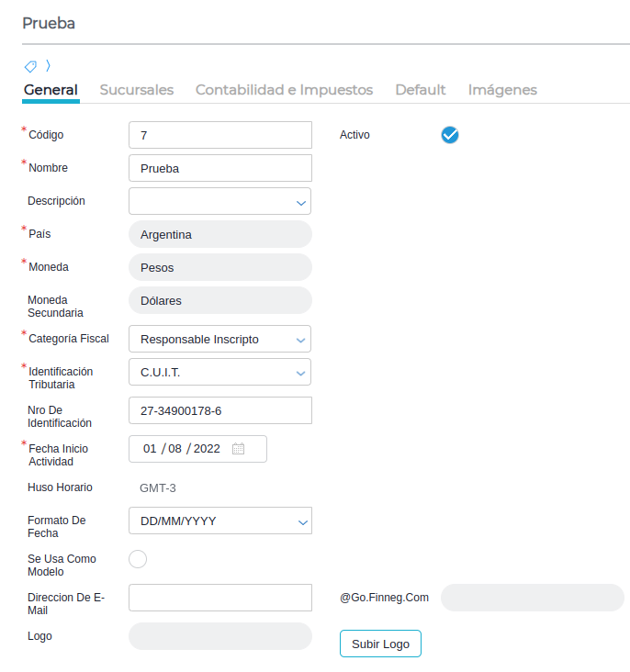This screenshot has height=672, width=630.
Task: Expand the Formato De Fecha dropdown
Action: [301, 521]
